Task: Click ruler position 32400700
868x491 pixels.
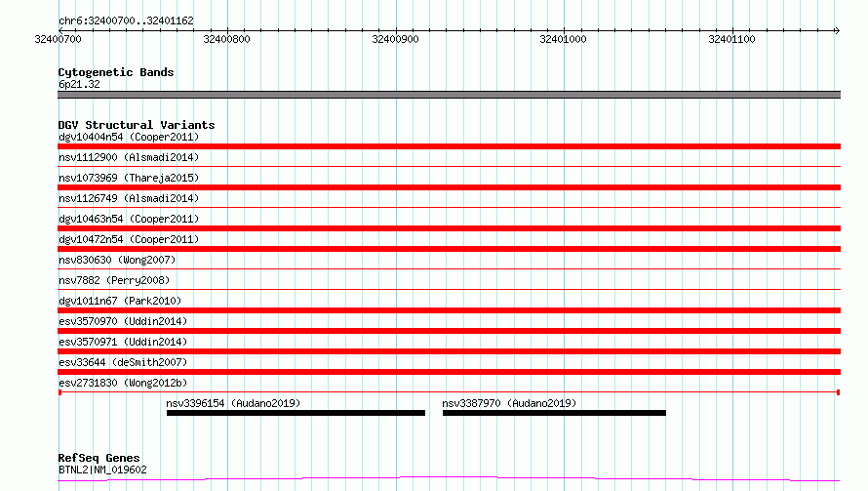Action: pos(58,39)
